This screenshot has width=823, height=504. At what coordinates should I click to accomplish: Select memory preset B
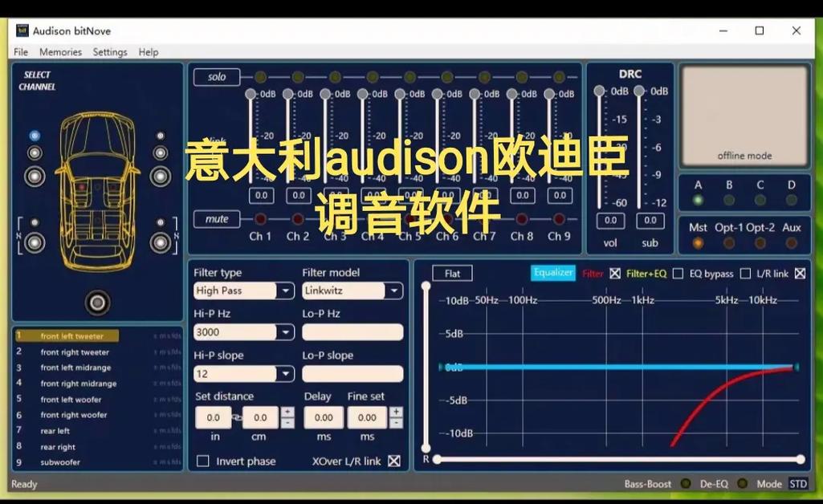tap(729, 200)
